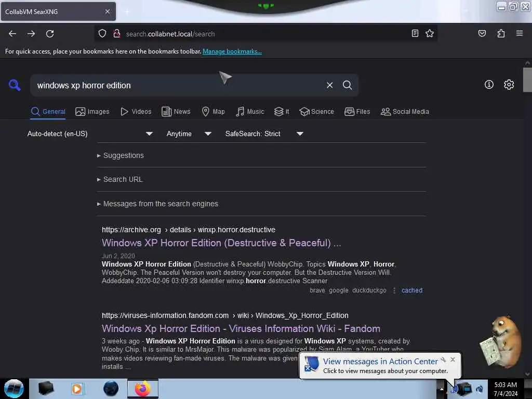Image resolution: width=532 pixels, height=399 pixels.
Task: Open the SearXNG about info icon
Action: 489,85
